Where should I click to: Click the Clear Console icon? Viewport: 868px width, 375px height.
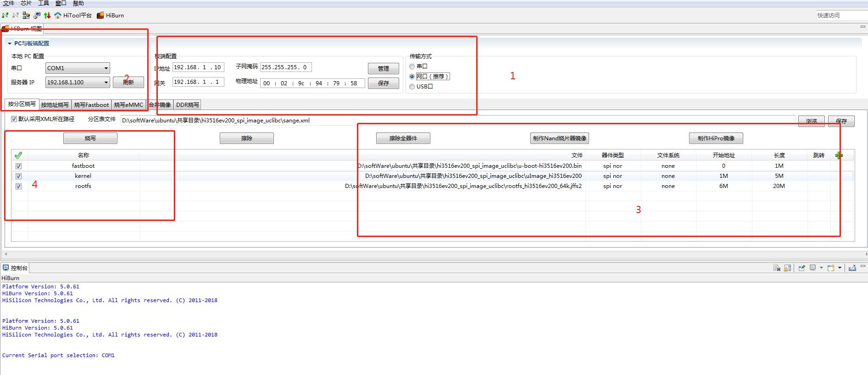777,268
